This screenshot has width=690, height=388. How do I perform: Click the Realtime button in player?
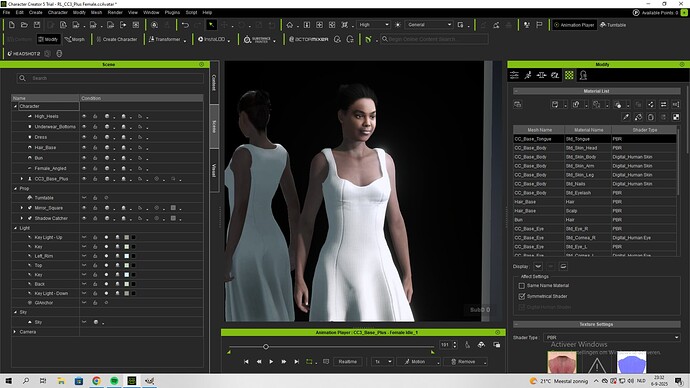[x=348, y=362]
